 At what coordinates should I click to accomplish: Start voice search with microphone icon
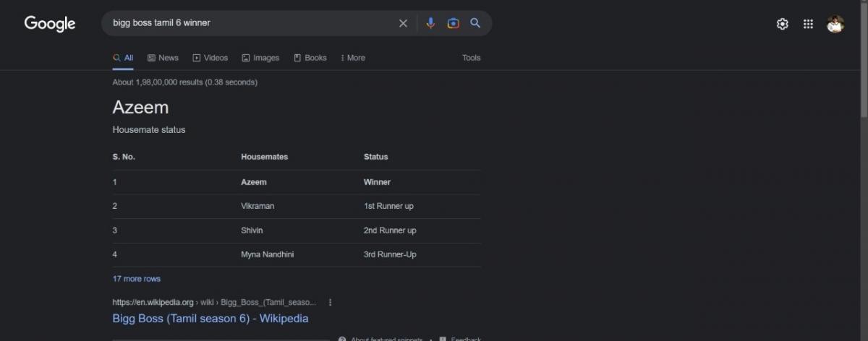[x=430, y=23]
